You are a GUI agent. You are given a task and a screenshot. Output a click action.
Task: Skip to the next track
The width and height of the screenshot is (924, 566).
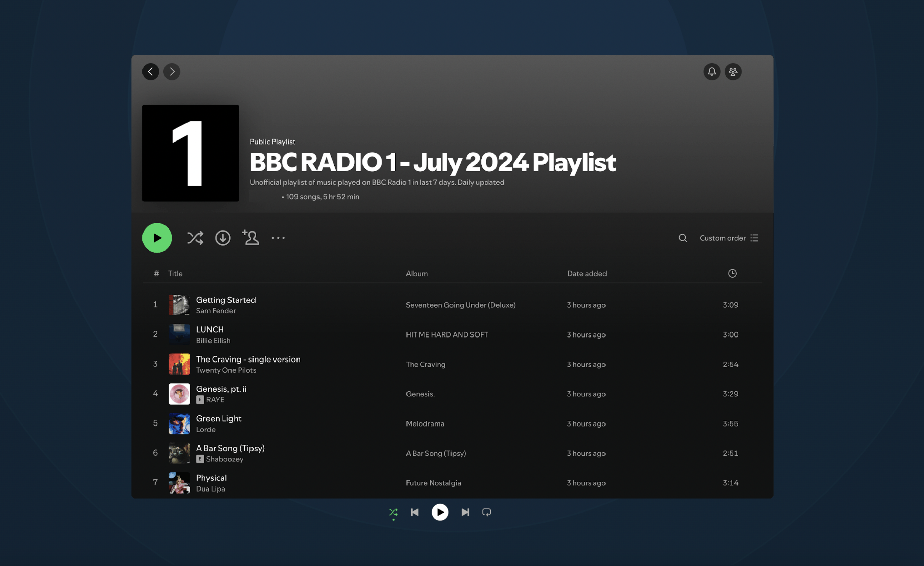point(465,513)
